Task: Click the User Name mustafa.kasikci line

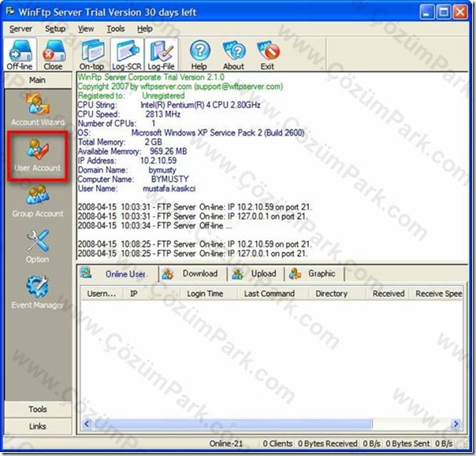Action: (136, 189)
